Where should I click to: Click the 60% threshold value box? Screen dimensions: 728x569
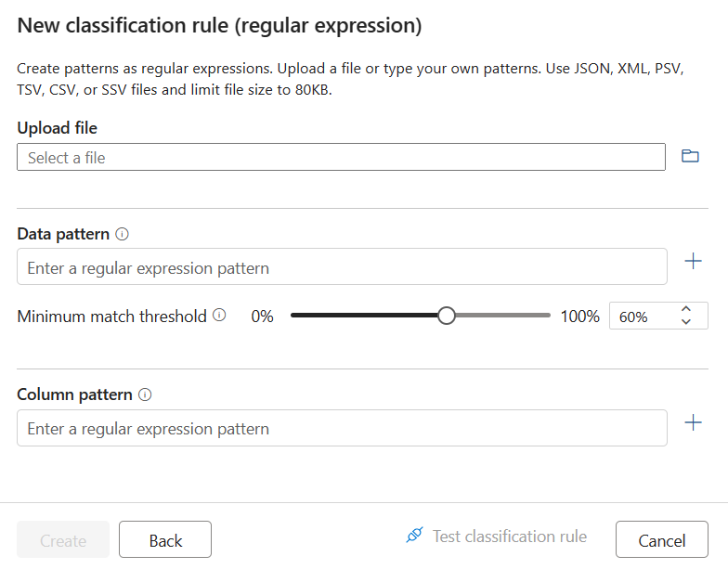[643, 317]
